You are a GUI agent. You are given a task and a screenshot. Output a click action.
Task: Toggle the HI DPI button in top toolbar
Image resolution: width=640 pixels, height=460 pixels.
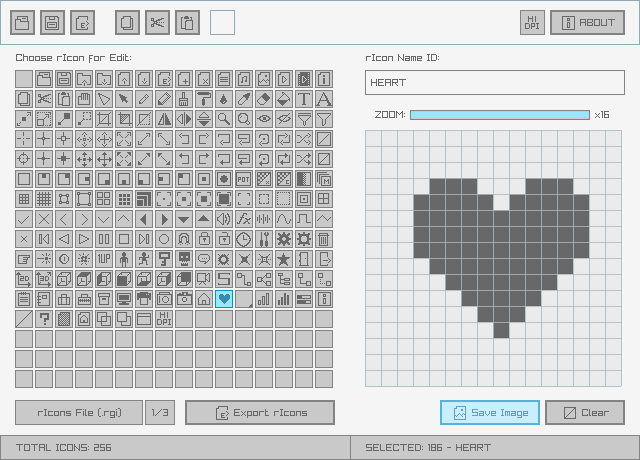(x=532, y=22)
